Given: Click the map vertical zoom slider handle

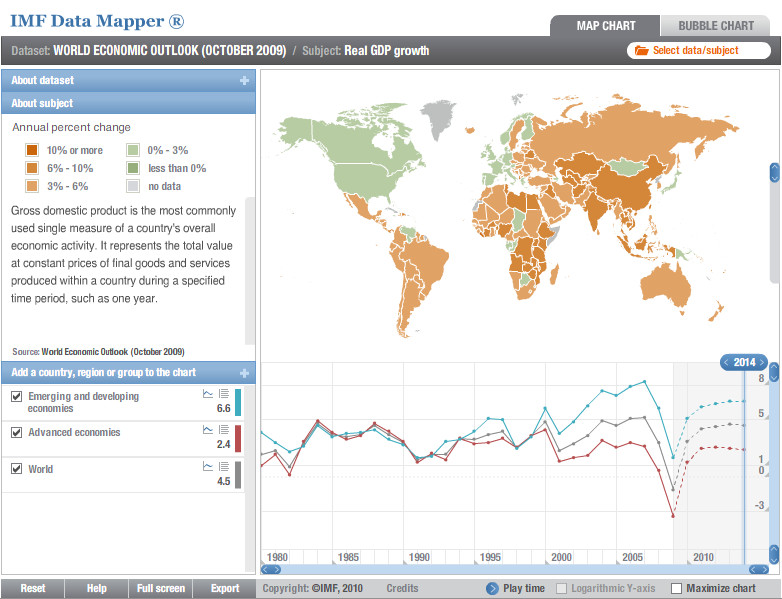Looking at the screenshot, I should (x=775, y=173).
